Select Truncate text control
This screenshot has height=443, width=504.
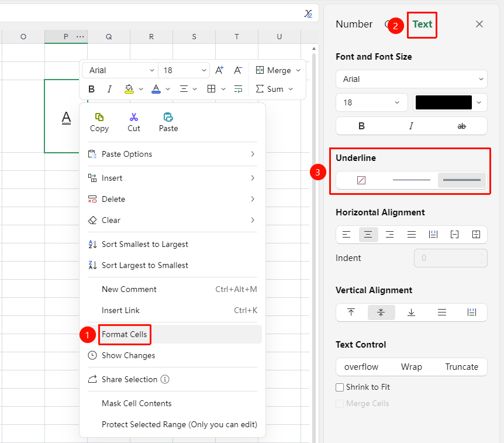461,367
